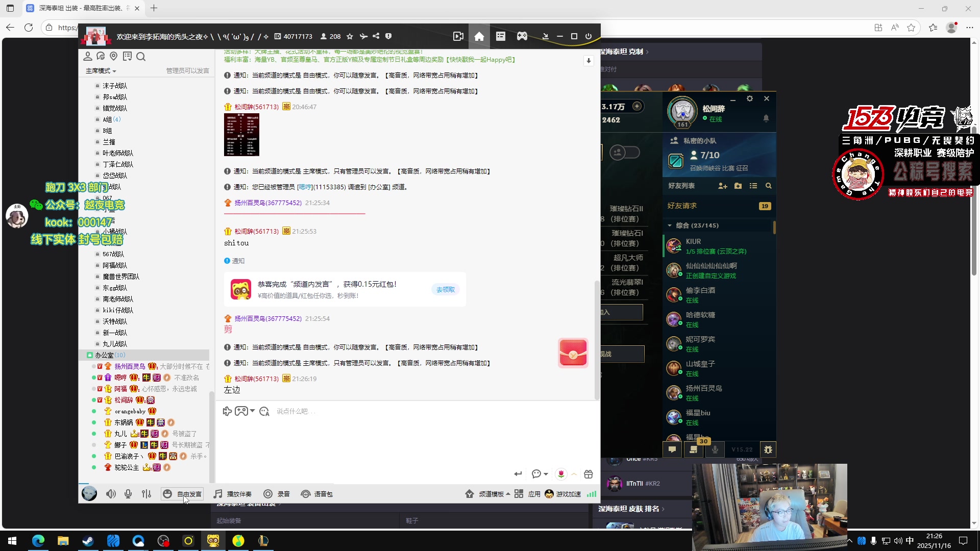Favorite the channel with star icon
Viewport: 980px width, 551px height.
(350, 36)
